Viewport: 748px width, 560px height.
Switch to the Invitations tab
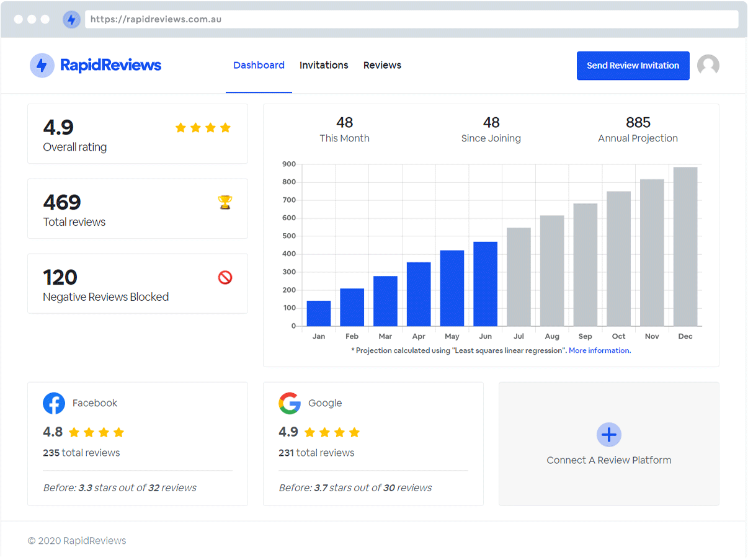(324, 65)
